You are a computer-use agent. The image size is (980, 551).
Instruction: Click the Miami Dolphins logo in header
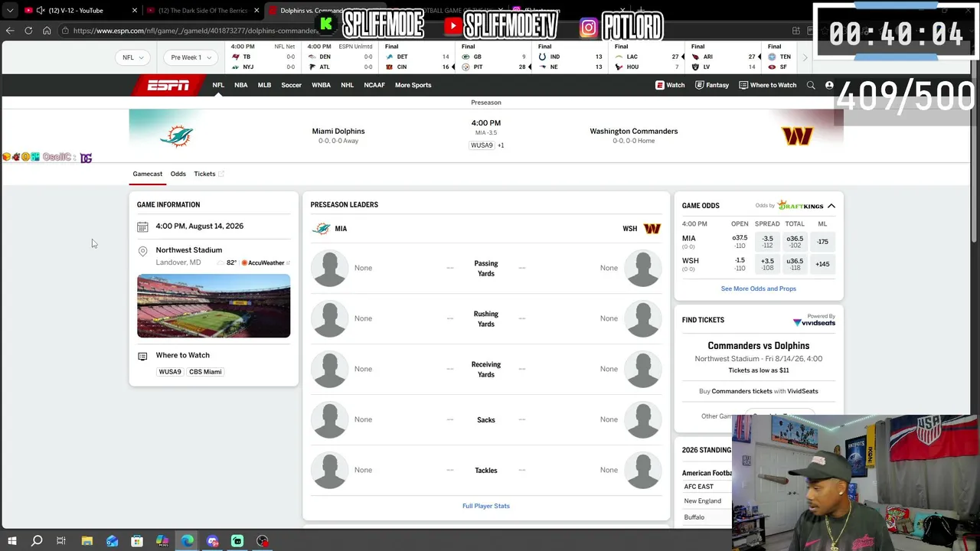click(177, 136)
